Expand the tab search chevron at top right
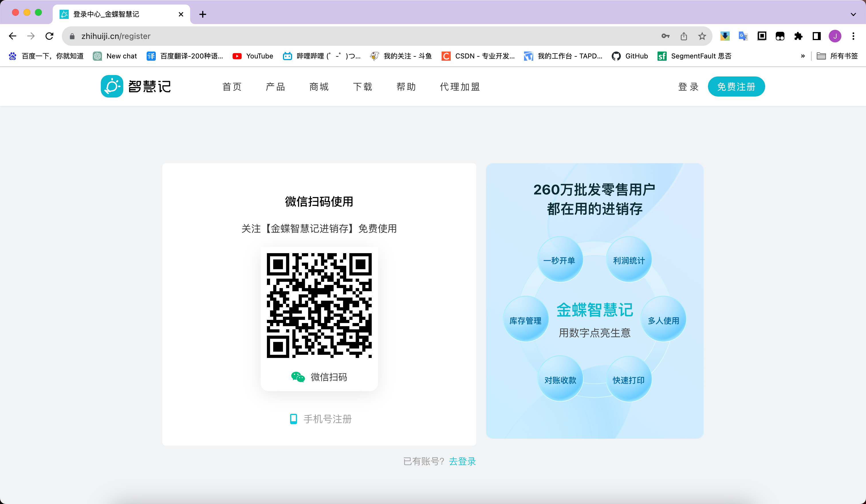Image resolution: width=866 pixels, height=504 pixels. point(853,14)
